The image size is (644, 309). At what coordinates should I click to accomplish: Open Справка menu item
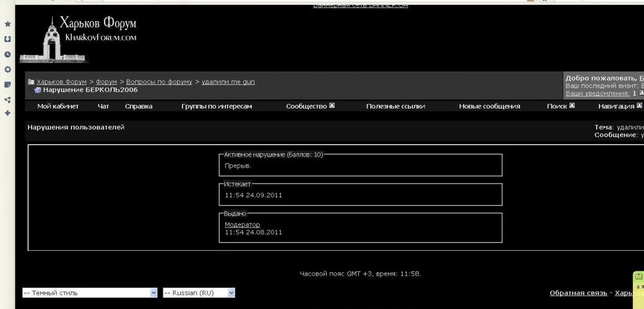(x=138, y=106)
